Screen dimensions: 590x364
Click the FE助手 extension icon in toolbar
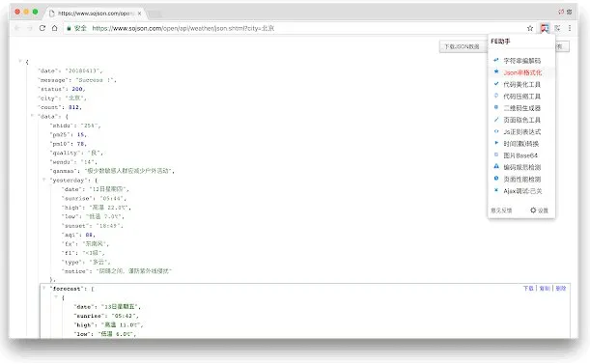[x=545, y=28]
